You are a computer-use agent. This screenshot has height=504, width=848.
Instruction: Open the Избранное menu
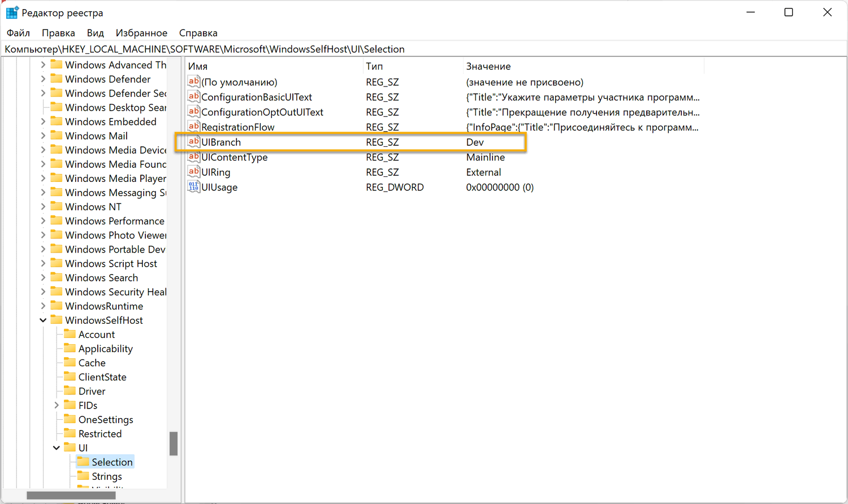[141, 33]
